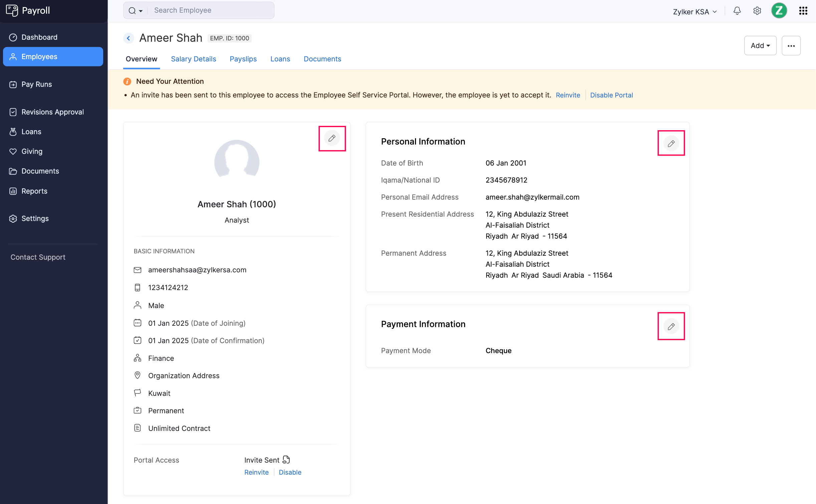The width and height of the screenshot is (816, 504).
Task: Open the sidebar Documents section
Action: pos(53,171)
